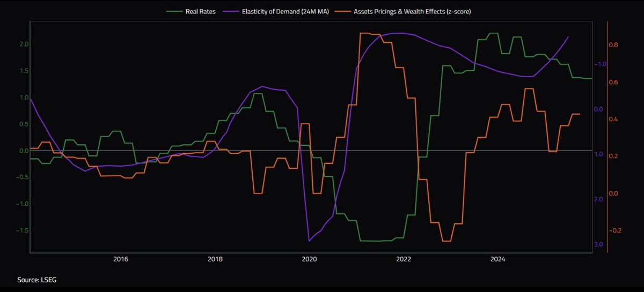Click the 0.0 tick on the purple axis
This screenshot has width=644, height=292.
599,109
